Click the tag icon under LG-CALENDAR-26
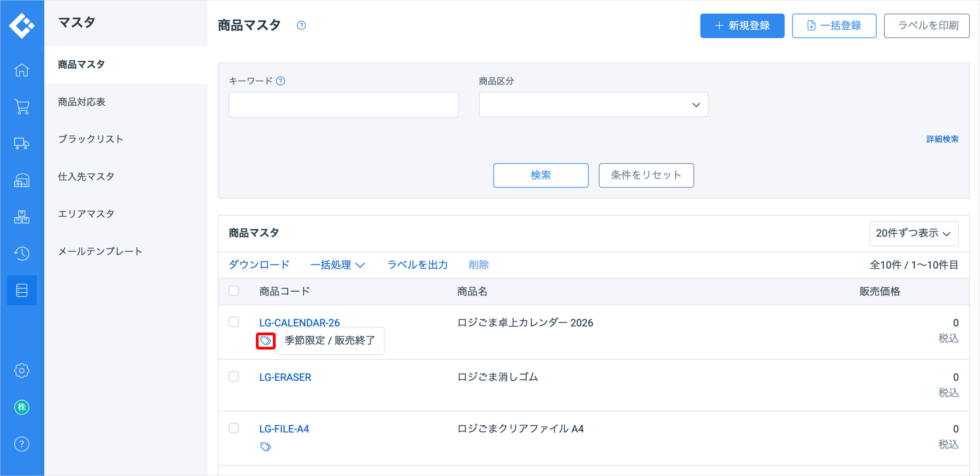980x476 pixels. 266,341
